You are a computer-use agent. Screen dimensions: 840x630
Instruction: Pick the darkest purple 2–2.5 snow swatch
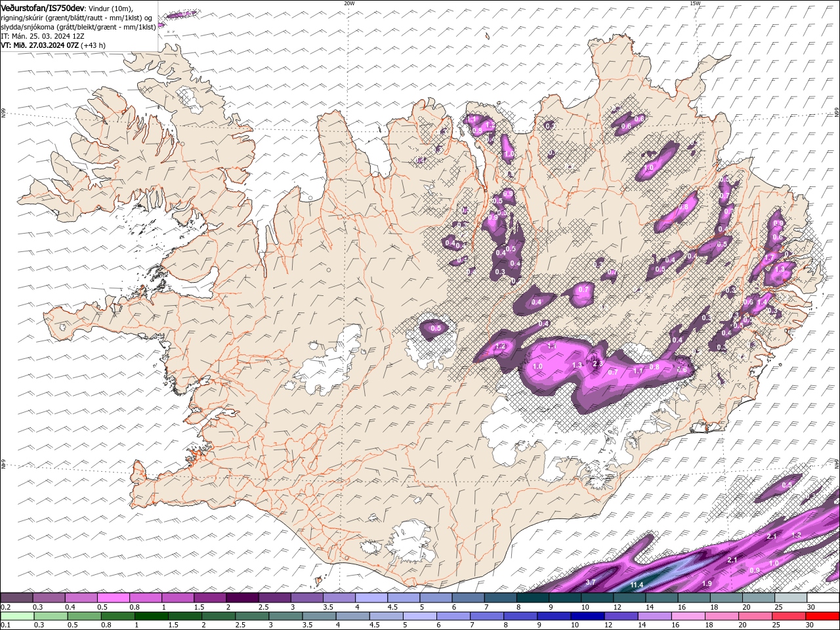[x=242, y=598]
